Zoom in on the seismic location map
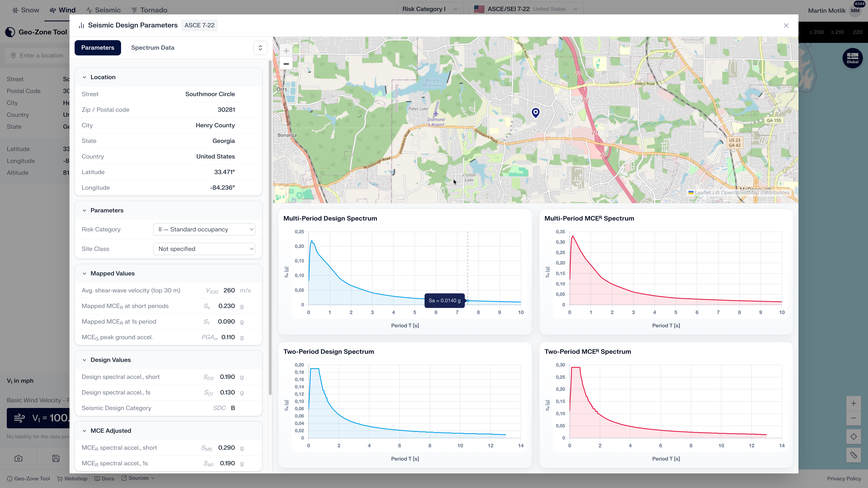This screenshot has width=868, height=488. (286, 51)
